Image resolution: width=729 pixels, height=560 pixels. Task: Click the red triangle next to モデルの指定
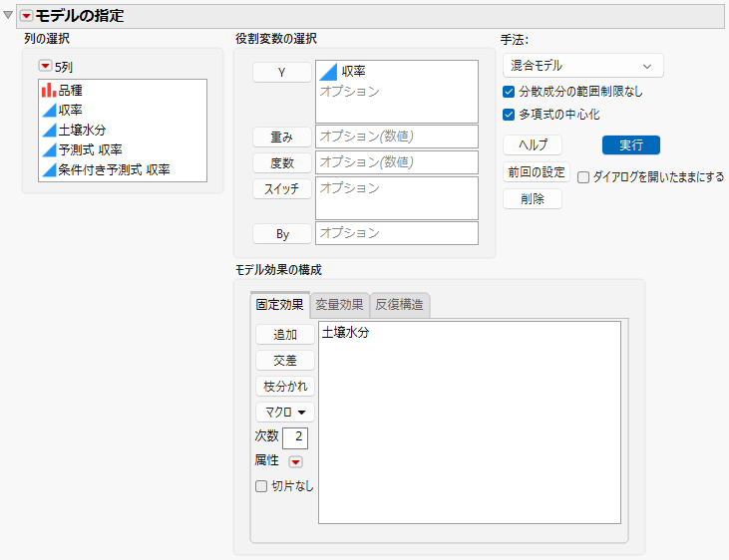tap(26, 16)
